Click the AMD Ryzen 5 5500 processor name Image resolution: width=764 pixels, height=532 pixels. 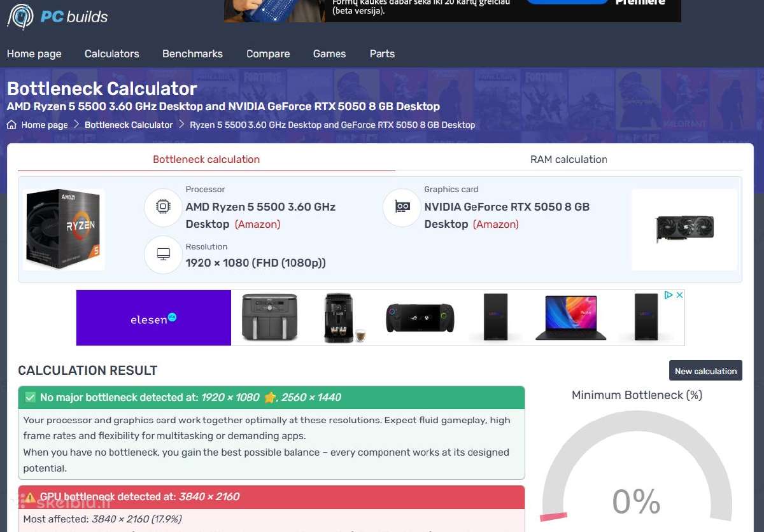(x=260, y=215)
